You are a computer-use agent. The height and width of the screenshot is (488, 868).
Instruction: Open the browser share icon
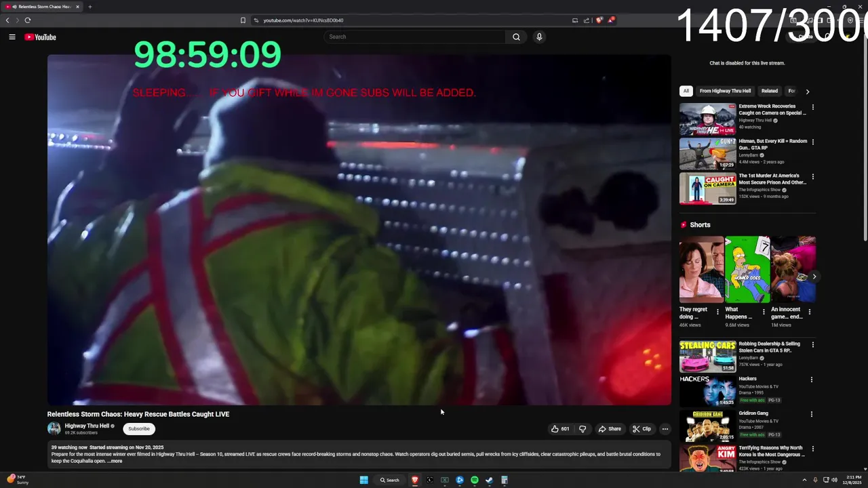(x=587, y=20)
